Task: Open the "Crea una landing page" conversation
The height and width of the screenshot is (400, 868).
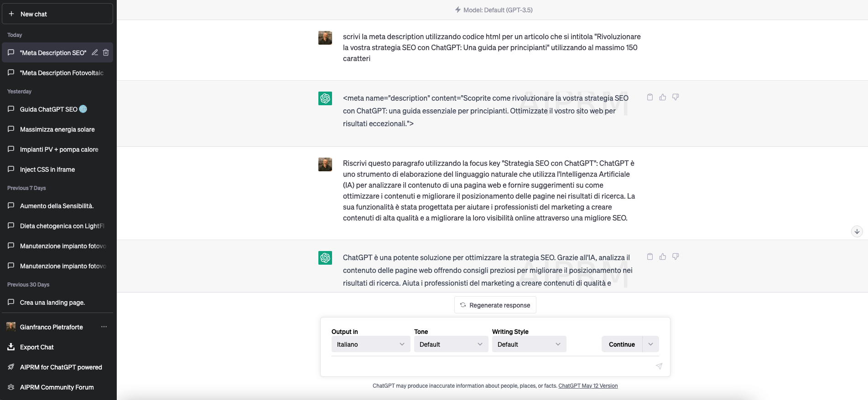Action: click(52, 302)
